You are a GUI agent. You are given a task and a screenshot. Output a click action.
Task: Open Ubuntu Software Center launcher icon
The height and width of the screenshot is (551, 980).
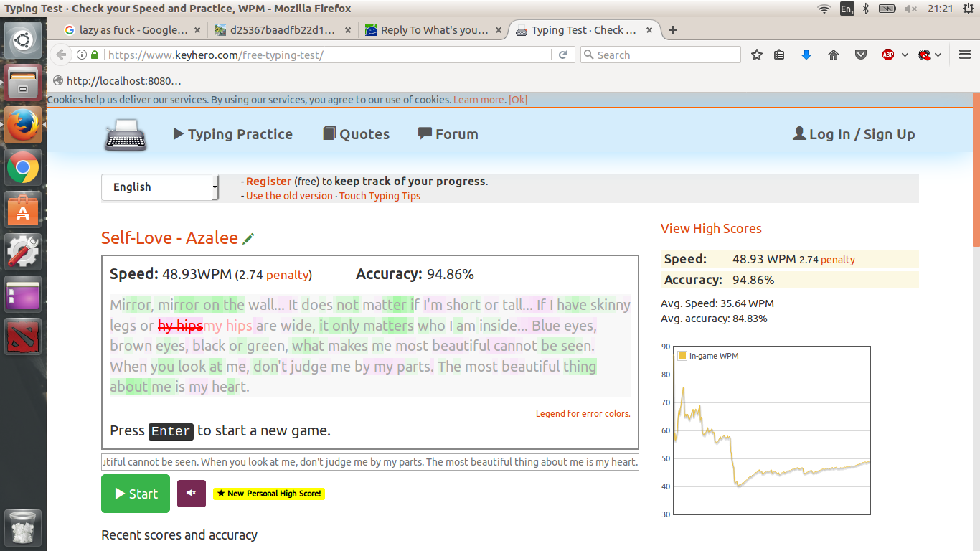click(x=23, y=210)
